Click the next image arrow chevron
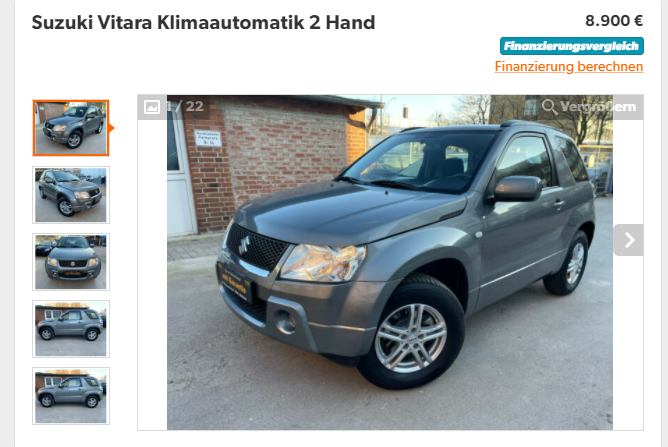This screenshot has width=668, height=447. [x=629, y=240]
